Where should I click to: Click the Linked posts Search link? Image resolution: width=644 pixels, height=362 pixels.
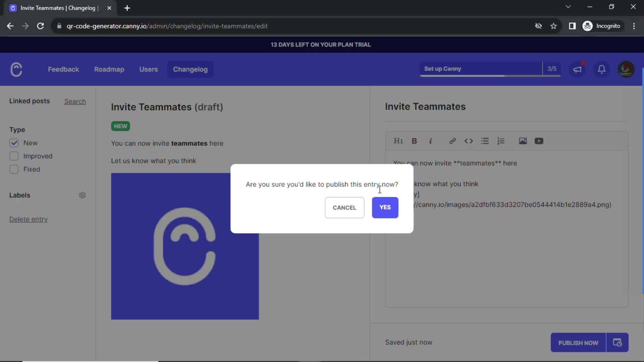coord(75,101)
